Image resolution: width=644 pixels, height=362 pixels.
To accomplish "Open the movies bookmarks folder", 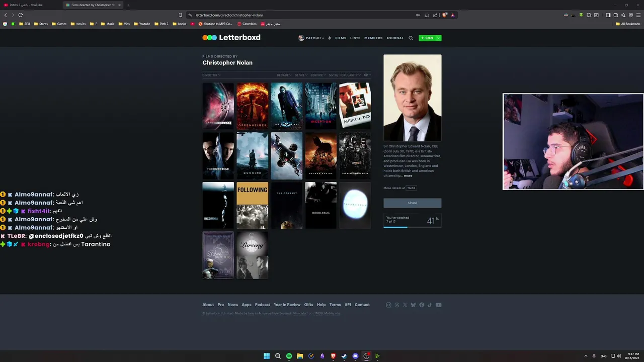I will click(x=78, y=24).
